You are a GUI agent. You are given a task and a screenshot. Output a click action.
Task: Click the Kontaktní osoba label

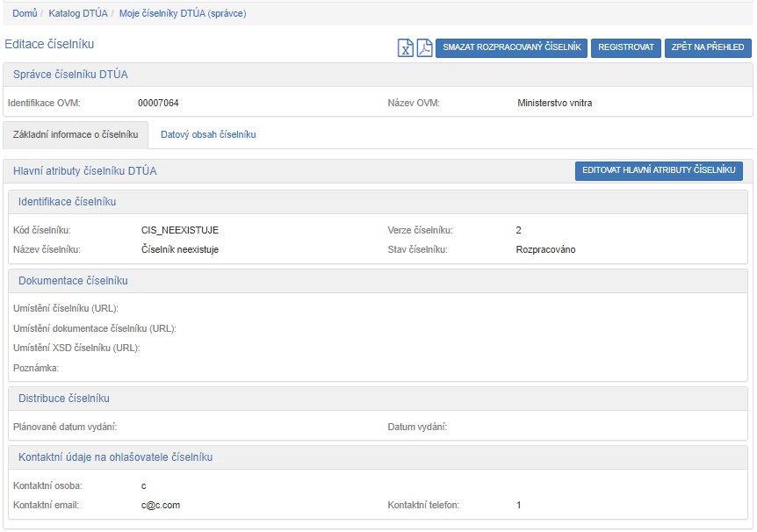[47, 485]
